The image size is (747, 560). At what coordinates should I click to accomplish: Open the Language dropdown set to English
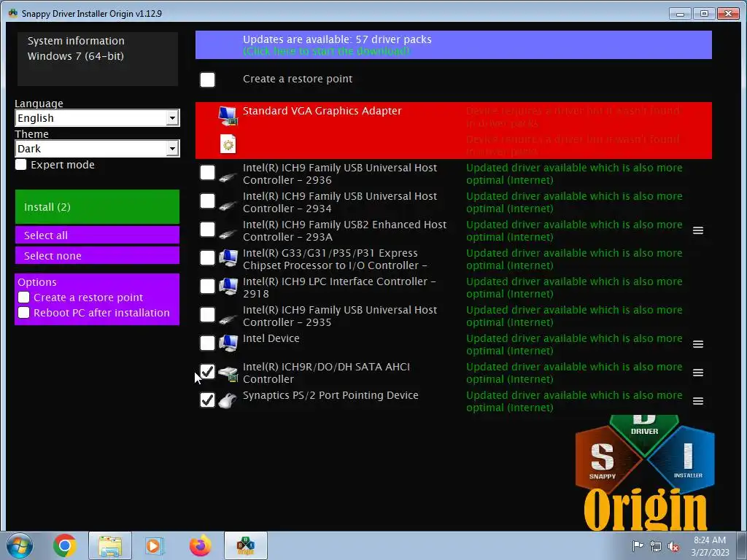click(97, 117)
